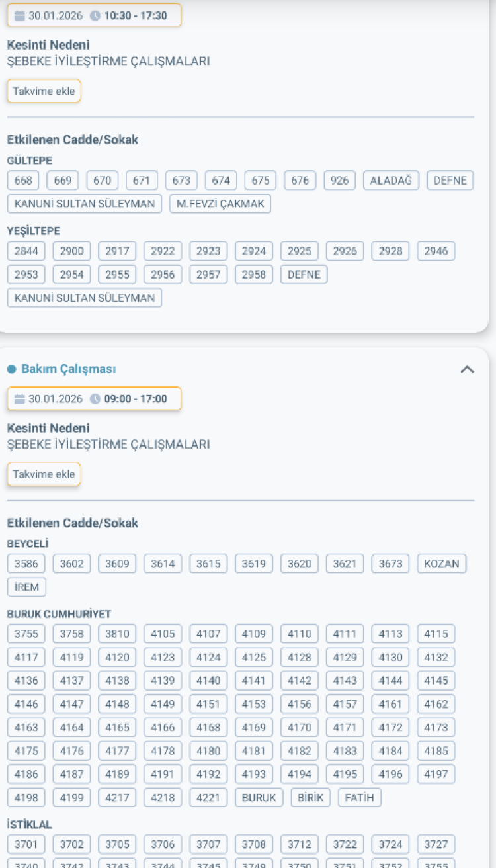The image size is (496, 868).
Task: Click clock icon beside 10:30 - 17:30
Action: [x=95, y=15]
